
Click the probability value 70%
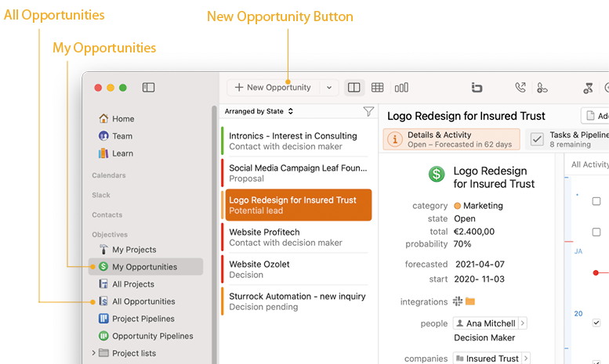pos(462,244)
